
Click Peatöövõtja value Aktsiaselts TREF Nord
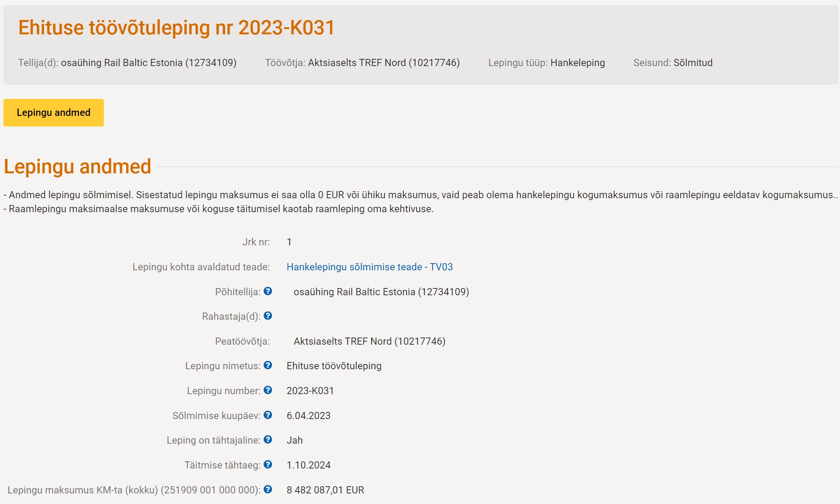[x=369, y=341]
